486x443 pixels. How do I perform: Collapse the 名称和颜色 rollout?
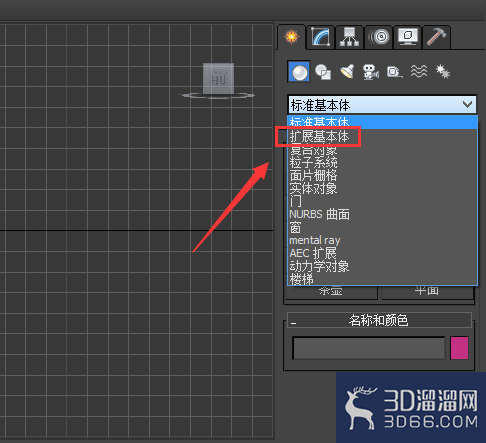pos(379,320)
